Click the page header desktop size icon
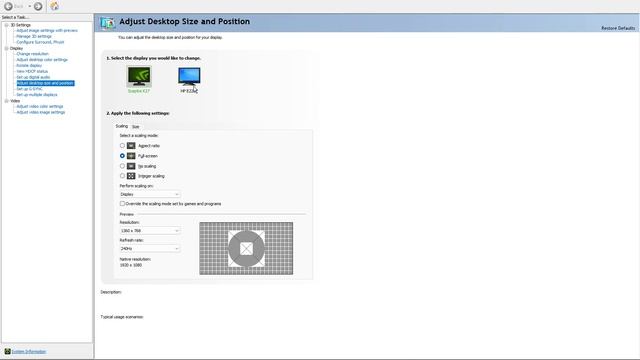The height and width of the screenshot is (360, 640). [x=108, y=23]
